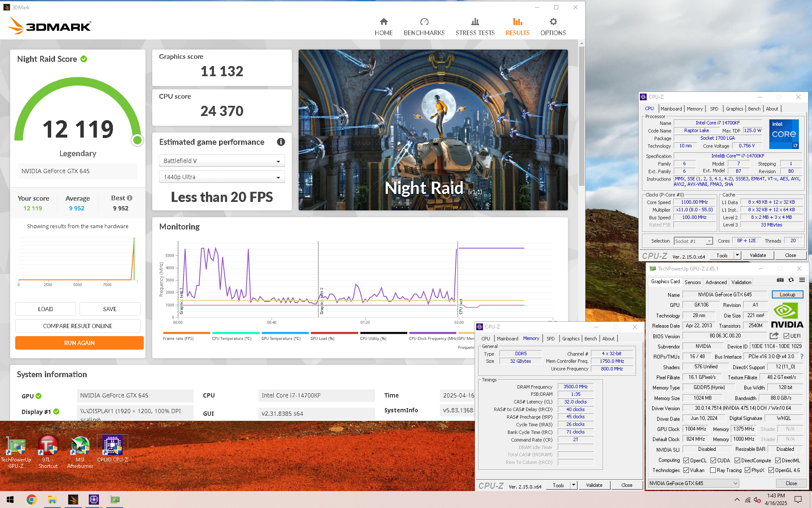The width and height of the screenshot is (812, 508).
Task: Open the 3DMark Home page icon
Action: (x=384, y=22)
